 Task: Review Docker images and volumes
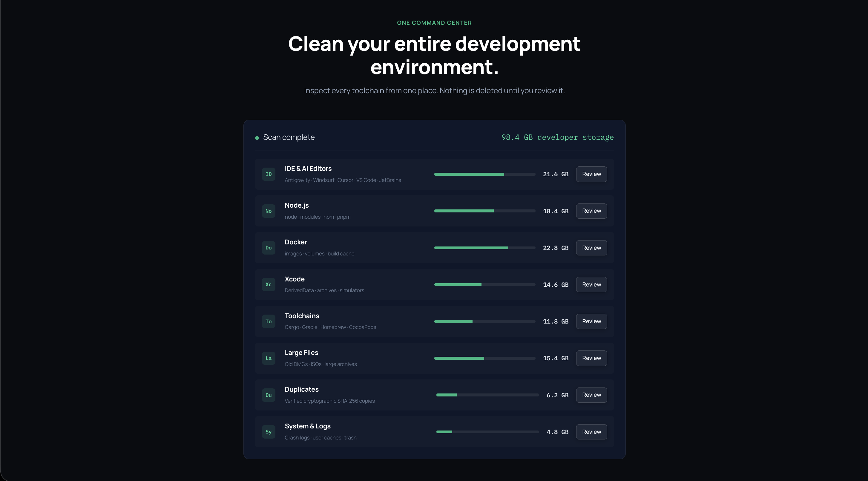[x=591, y=248]
